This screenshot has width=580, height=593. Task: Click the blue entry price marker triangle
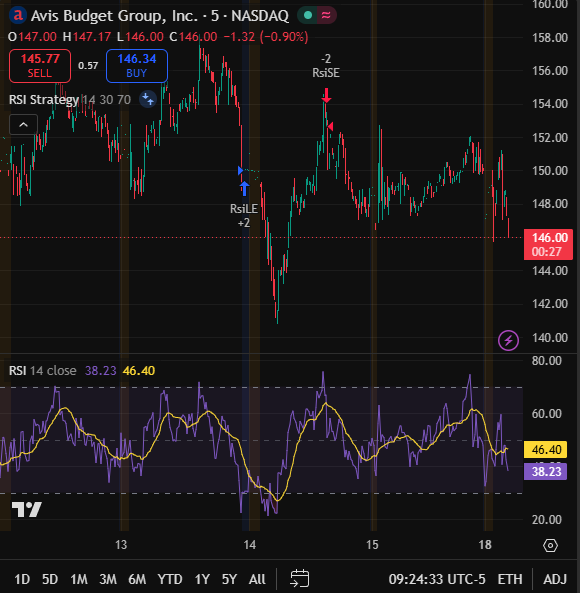240,171
